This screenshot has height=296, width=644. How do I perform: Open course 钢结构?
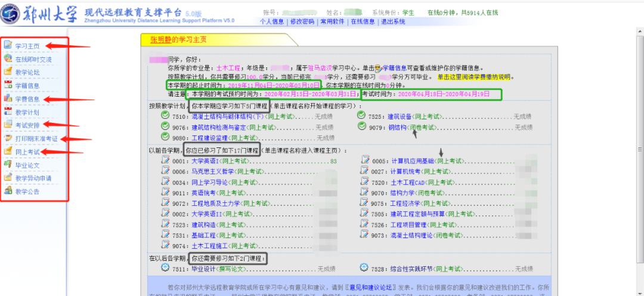click(397, 127)
